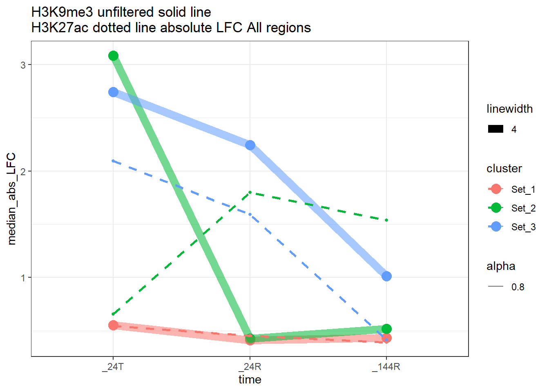549x392 pixels.
Task: Click the "time" x-axis title
Action: tap(250, 380)
